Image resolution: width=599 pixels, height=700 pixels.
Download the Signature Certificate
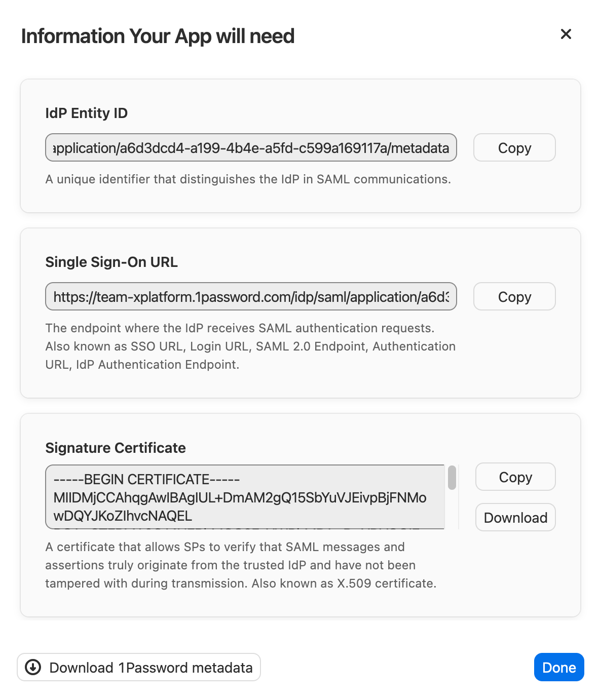pos(515,517)
